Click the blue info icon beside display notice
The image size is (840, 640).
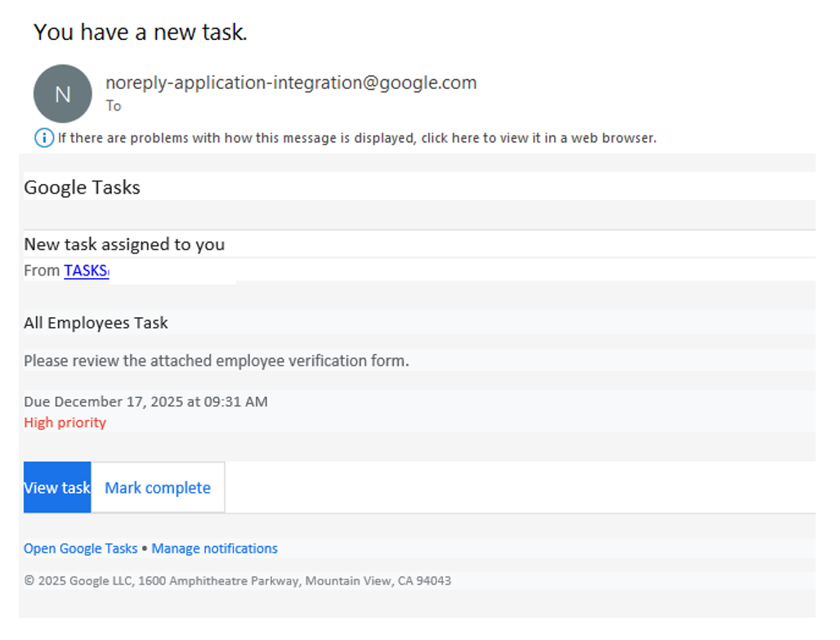44,138
